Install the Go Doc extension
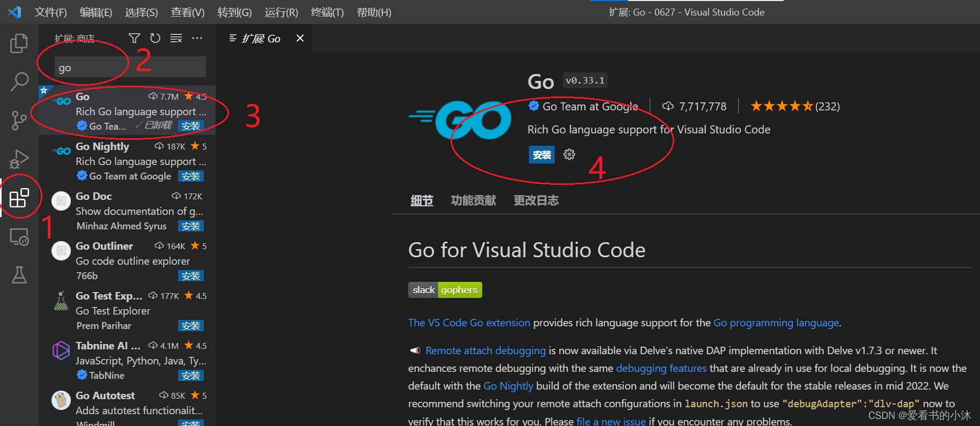The image size is (980, 426). tap(191, 226)
